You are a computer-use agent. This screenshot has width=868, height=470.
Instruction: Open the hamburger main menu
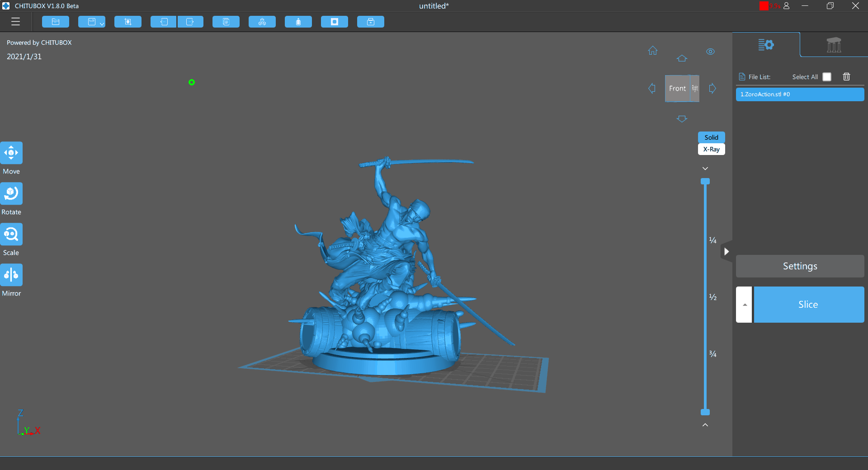tap(16, 22)
